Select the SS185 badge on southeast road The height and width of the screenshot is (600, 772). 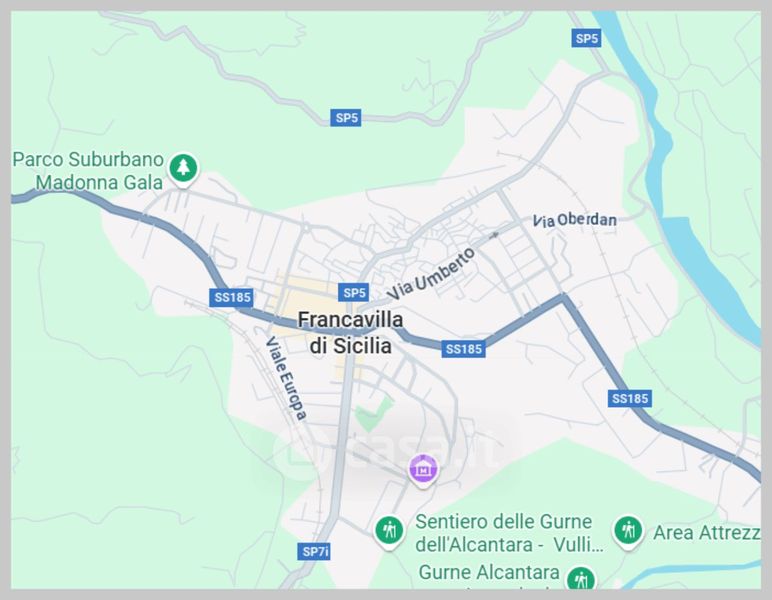[630, 398]
